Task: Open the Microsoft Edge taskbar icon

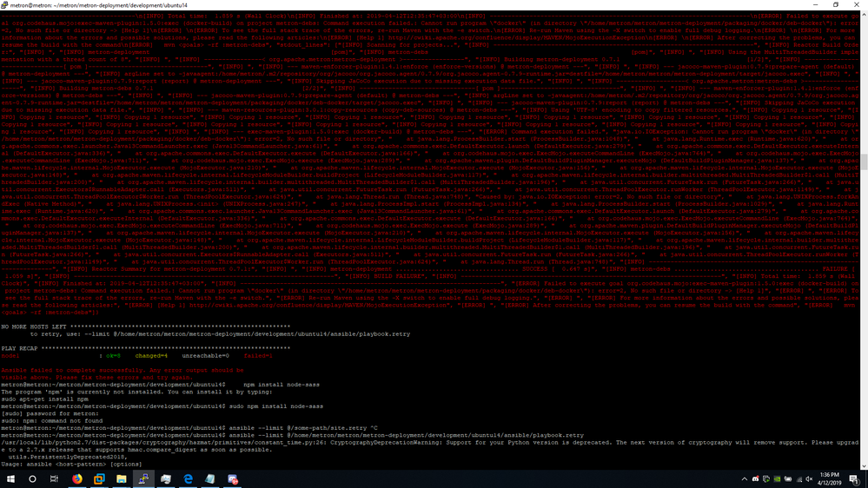Action: tap(189, 479)
